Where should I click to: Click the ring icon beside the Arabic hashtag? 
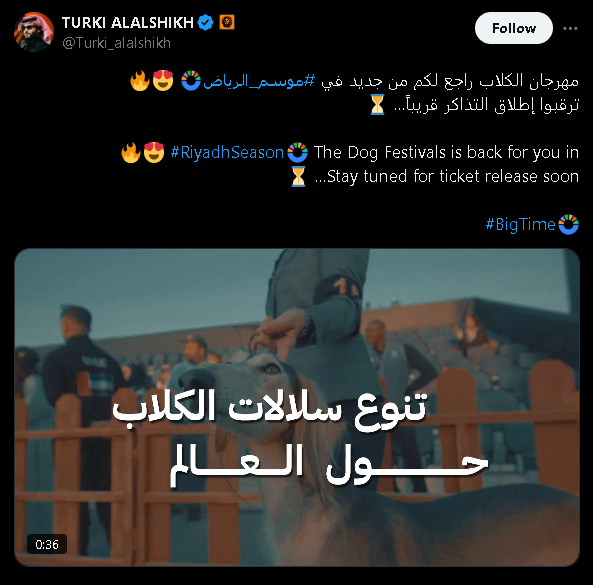[x=191, y=81]
